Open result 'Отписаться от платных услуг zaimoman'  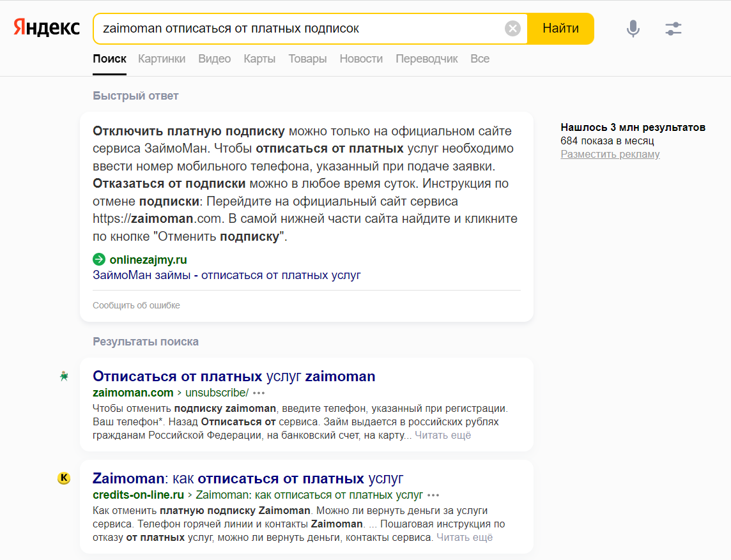[x=234, y=376]
